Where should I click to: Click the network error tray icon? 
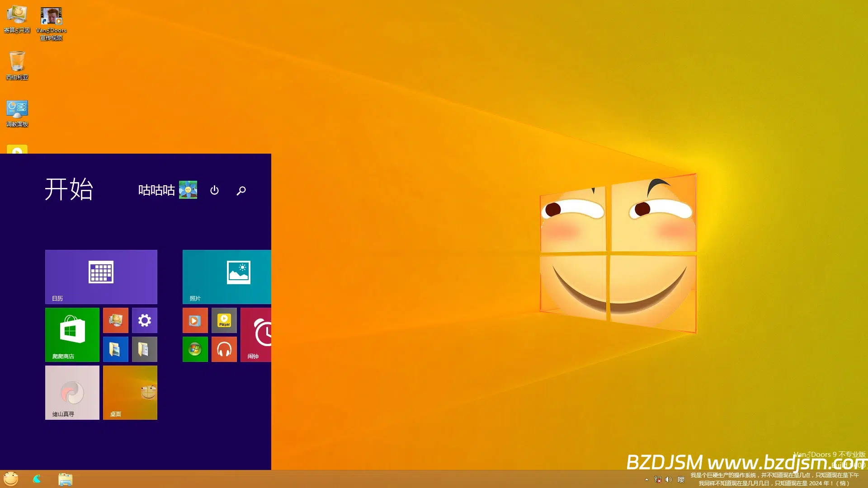(658, 479)
